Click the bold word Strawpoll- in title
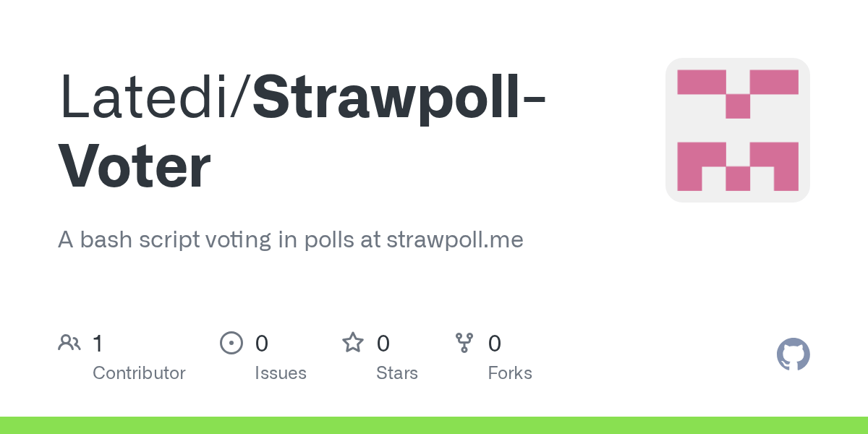868x434 pixels. point(399,98)
